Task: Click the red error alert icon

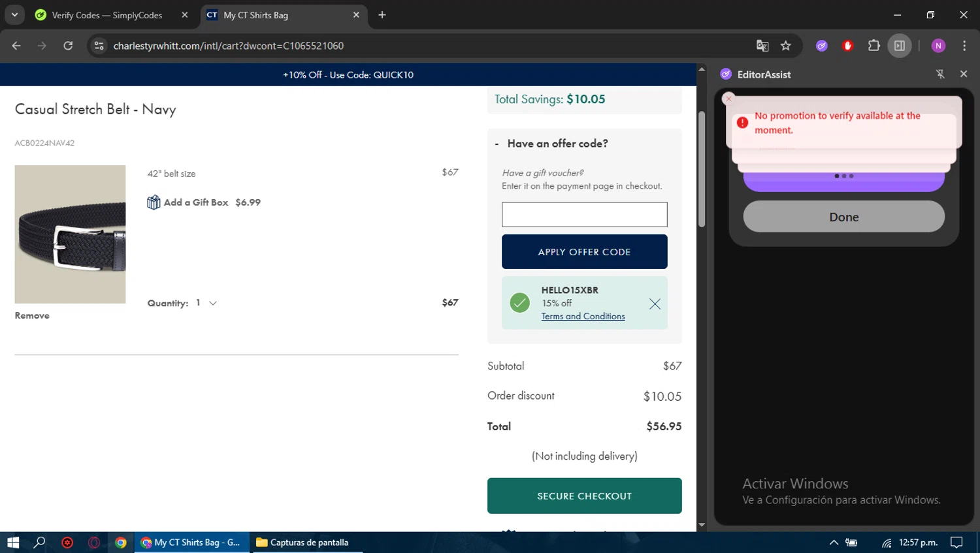Action: tap(742, 123)
